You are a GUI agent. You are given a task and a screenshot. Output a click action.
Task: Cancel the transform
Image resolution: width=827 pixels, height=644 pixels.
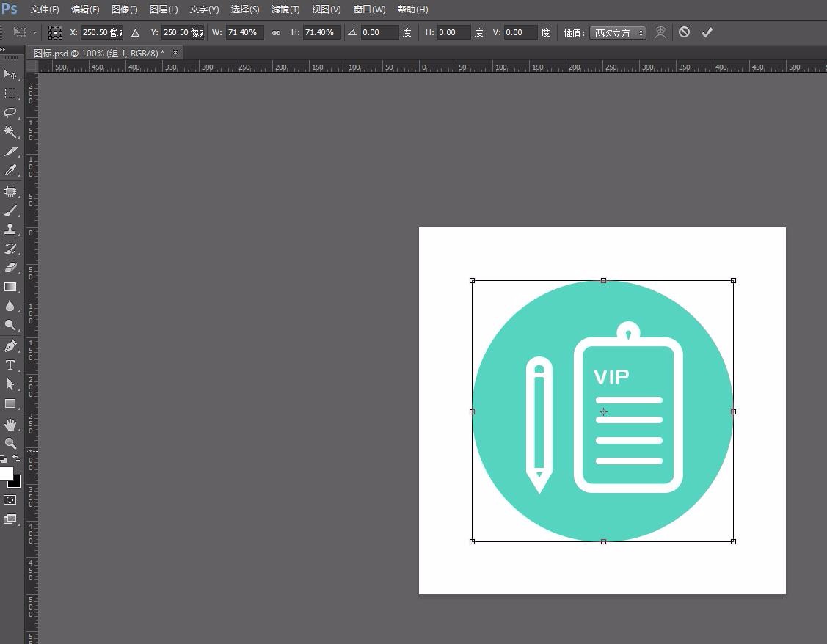[684, 32]
